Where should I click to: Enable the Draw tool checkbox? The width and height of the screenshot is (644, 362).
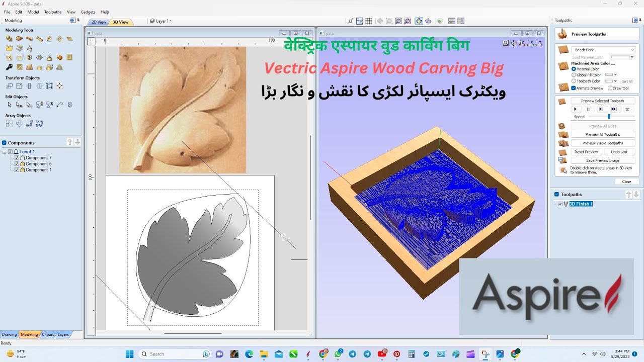[x=610, y=88]
